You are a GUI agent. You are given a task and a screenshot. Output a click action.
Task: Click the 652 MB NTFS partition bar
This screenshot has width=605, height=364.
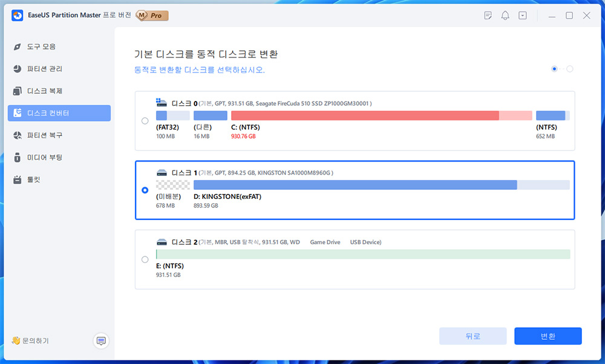point(553,115)
